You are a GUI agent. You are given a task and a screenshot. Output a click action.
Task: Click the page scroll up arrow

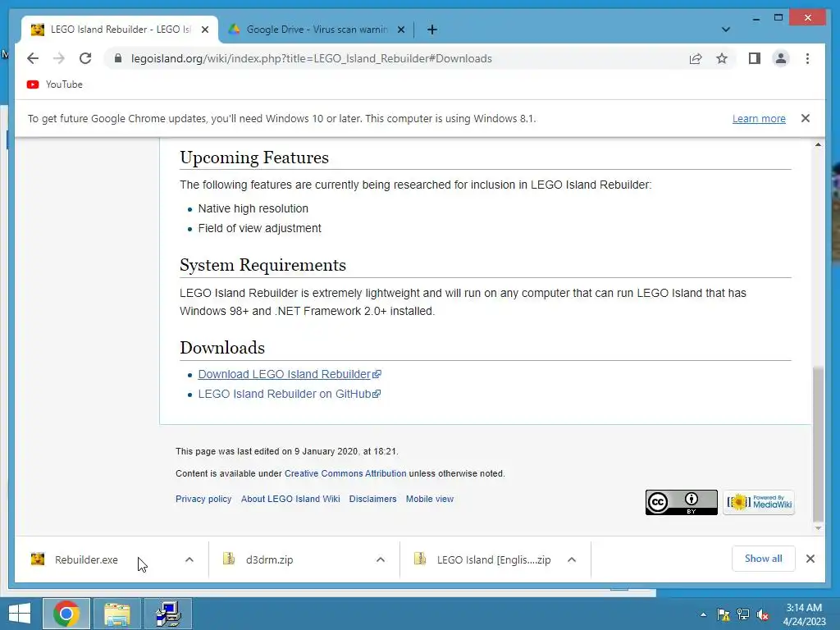[818, 144]
